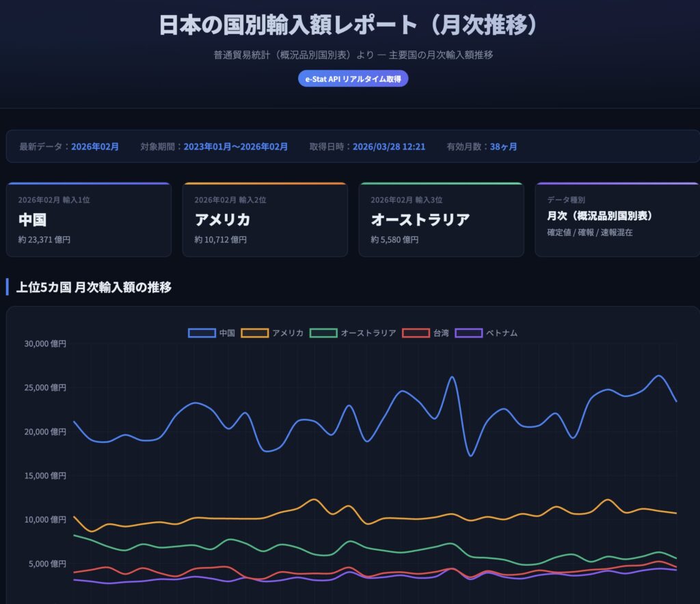This screenshot has height=604, width=700.
Task: Click the 普通貿易統計 subtitle text
Action: click(353, 55)
